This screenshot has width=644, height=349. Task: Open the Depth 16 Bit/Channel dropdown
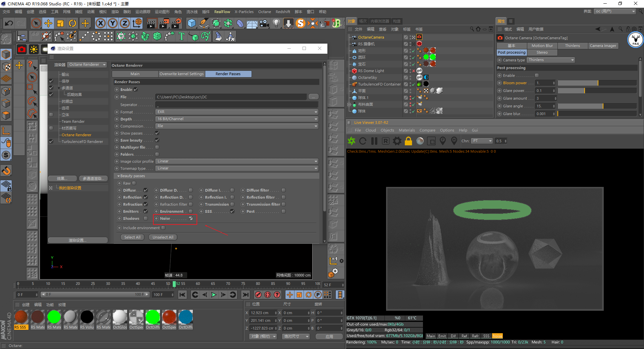click(237, 119)
